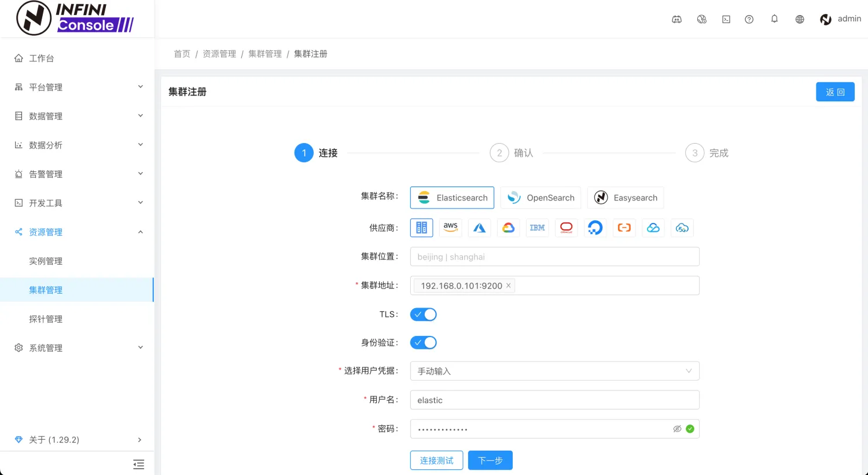868x475 pixels.
Task: Select Google Cloud as the provider
Action: coord(509,228)
